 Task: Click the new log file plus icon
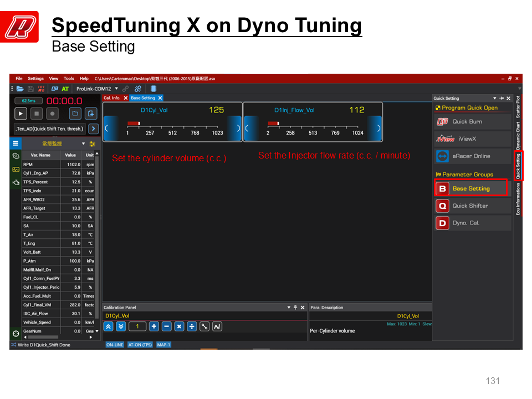(x=91, y=114)
